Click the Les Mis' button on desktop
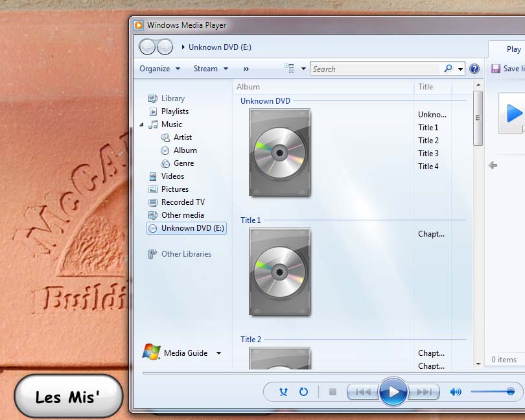This screenshot has width=525, height=420. pos(69,396)
